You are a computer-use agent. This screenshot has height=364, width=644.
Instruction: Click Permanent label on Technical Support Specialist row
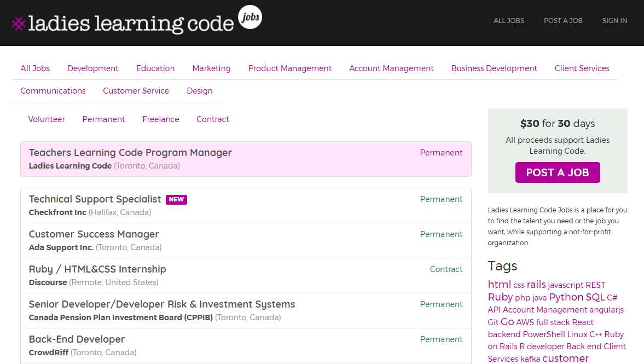(x=441, y=199)
